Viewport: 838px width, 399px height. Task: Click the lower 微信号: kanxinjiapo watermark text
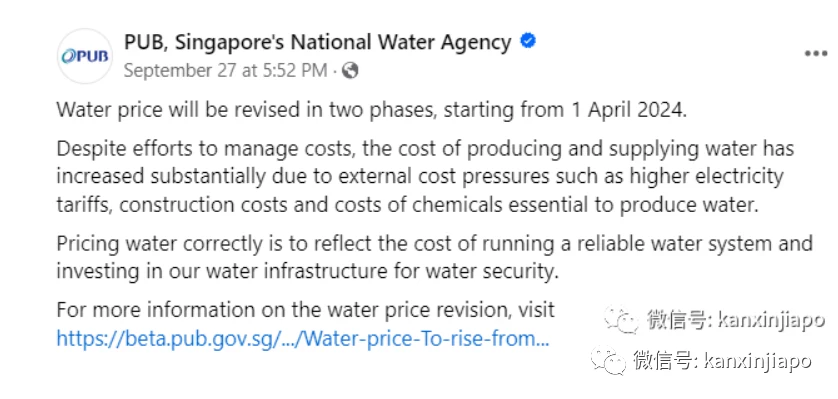click(x=722, y=360)
